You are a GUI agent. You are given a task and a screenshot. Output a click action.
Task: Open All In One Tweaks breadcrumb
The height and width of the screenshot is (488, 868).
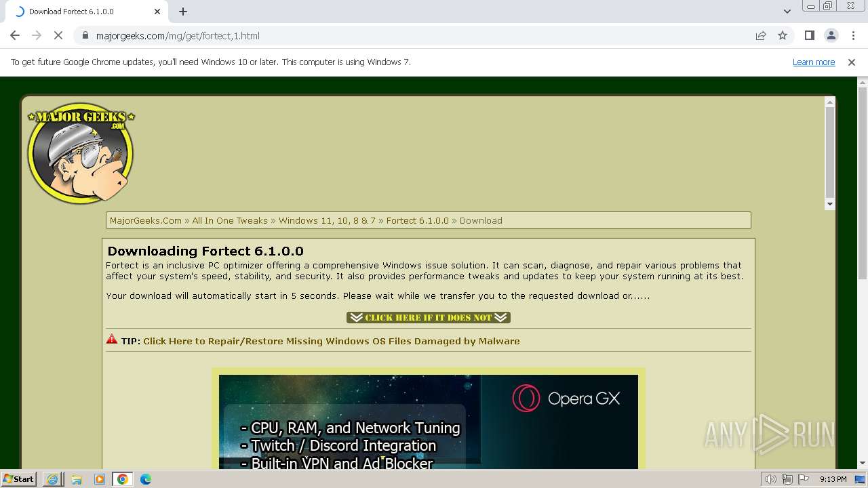point(230,221)
